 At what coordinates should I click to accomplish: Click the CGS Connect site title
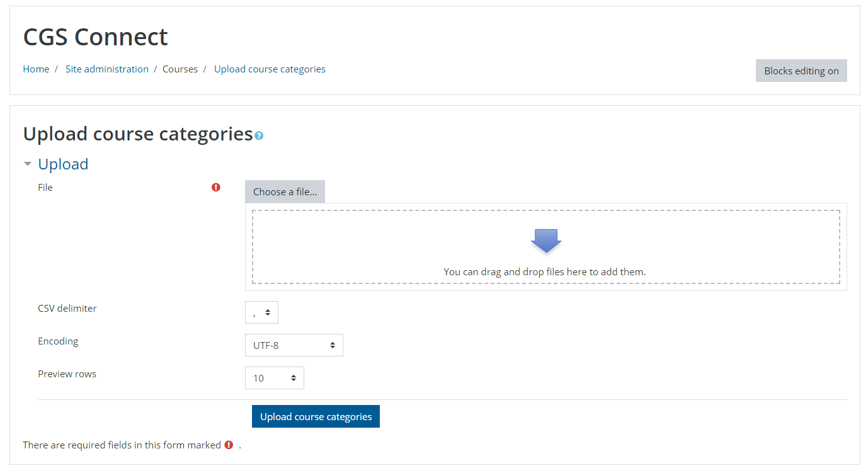tap(96, 37)
